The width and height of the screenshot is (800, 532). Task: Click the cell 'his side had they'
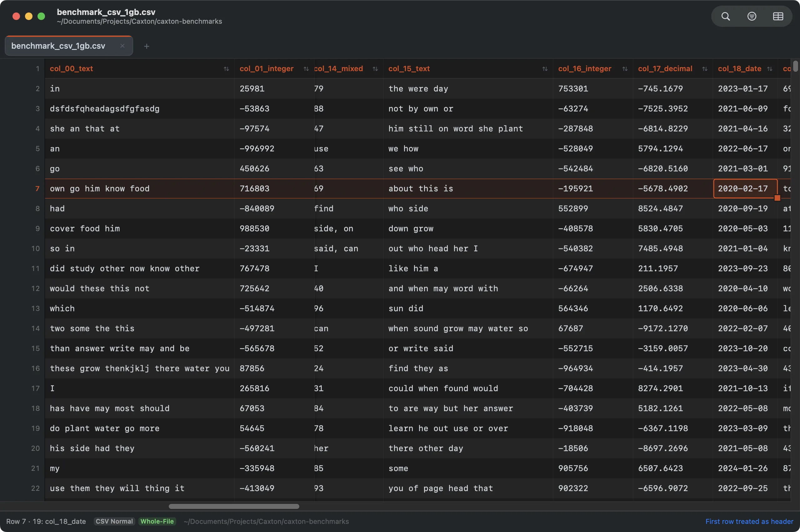tap(140, 448)
